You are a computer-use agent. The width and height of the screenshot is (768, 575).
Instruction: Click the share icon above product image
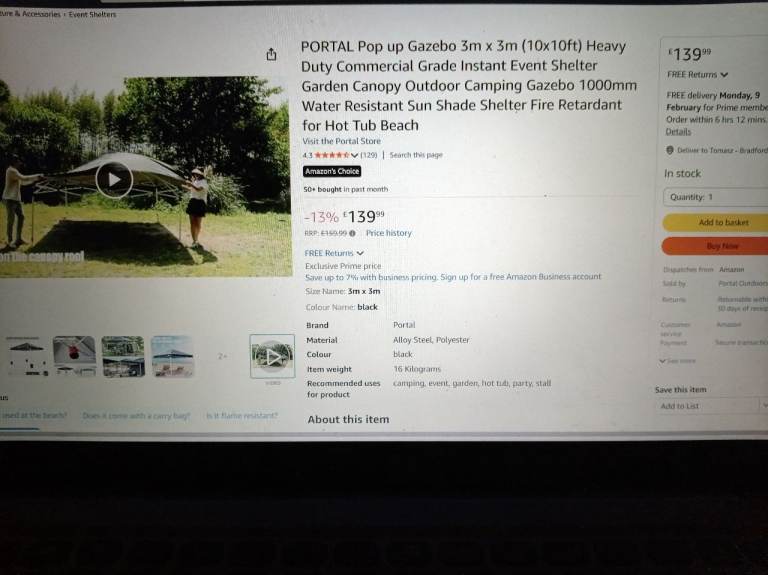click(271, 54)
